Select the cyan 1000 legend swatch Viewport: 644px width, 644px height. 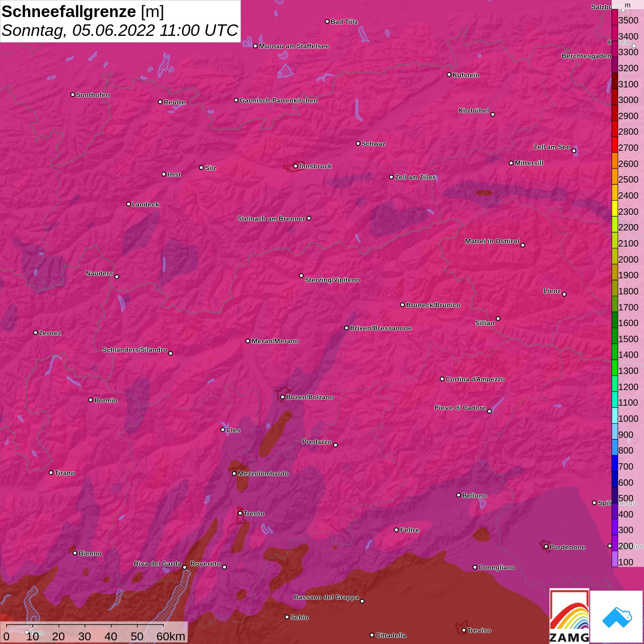(x=615, y=415)
